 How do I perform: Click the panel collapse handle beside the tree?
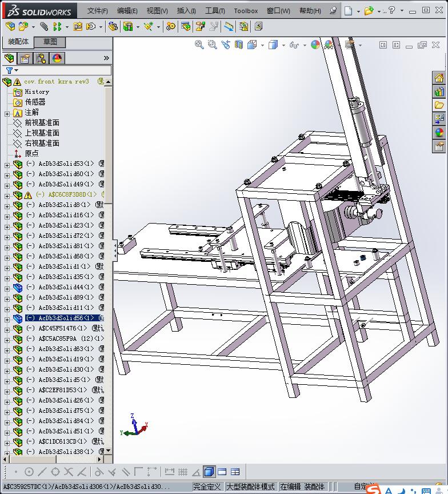[115, 251]
